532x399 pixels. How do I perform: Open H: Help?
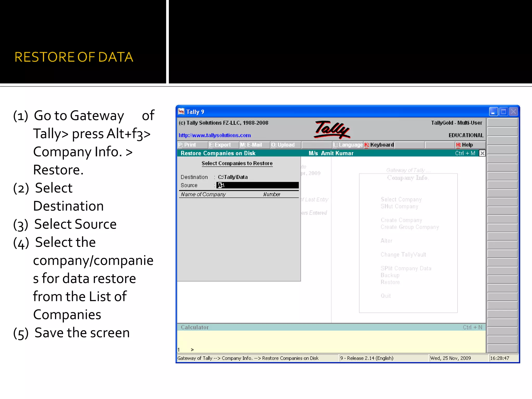(x=470, y=145)
